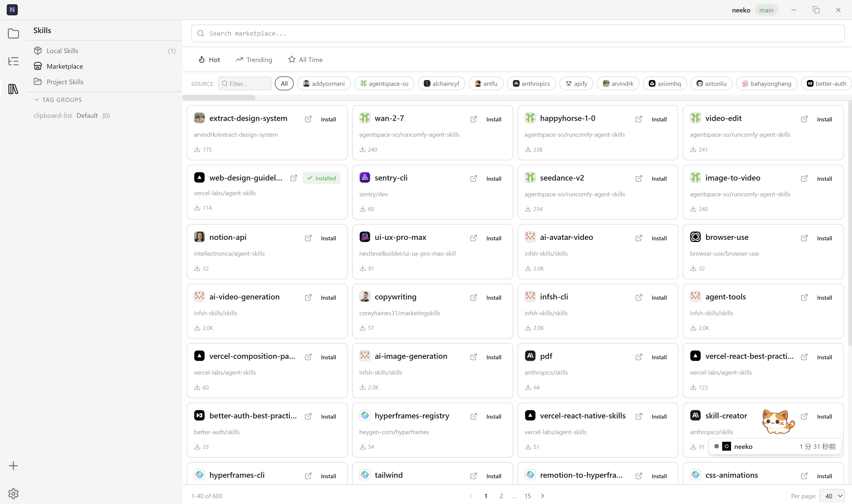Go to the next page arrow
Image resolution: width=852 pixels, height=504 pixels.
coord(543,496)
